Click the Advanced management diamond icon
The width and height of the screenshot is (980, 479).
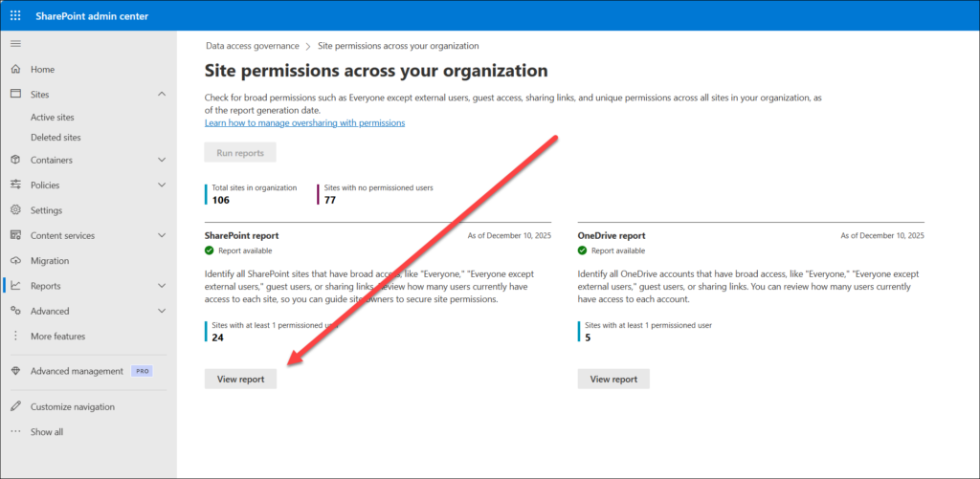point(15,371)
